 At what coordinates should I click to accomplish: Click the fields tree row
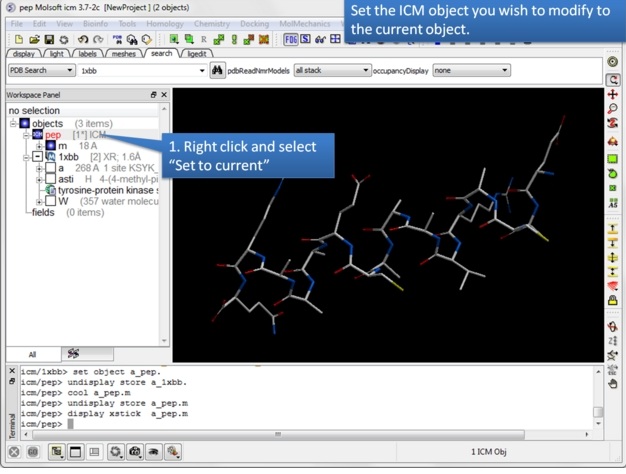pyautogui.click(x=68, y=212)
